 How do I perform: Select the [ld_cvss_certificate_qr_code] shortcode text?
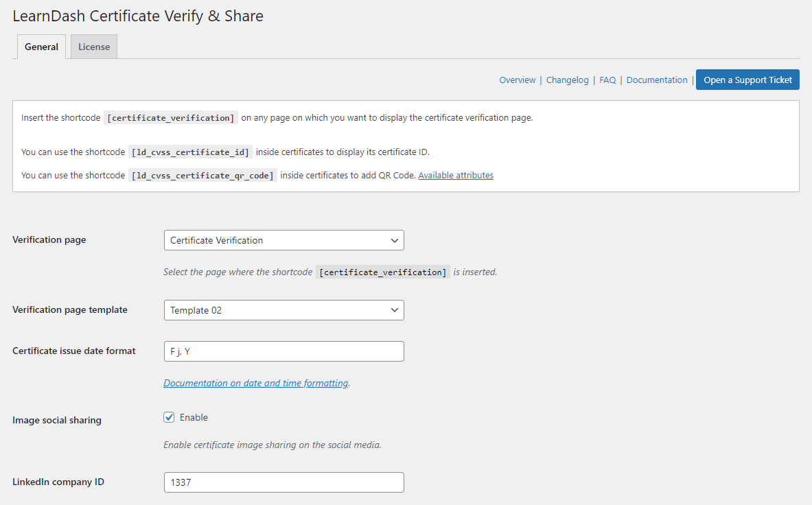click(202, 176)
